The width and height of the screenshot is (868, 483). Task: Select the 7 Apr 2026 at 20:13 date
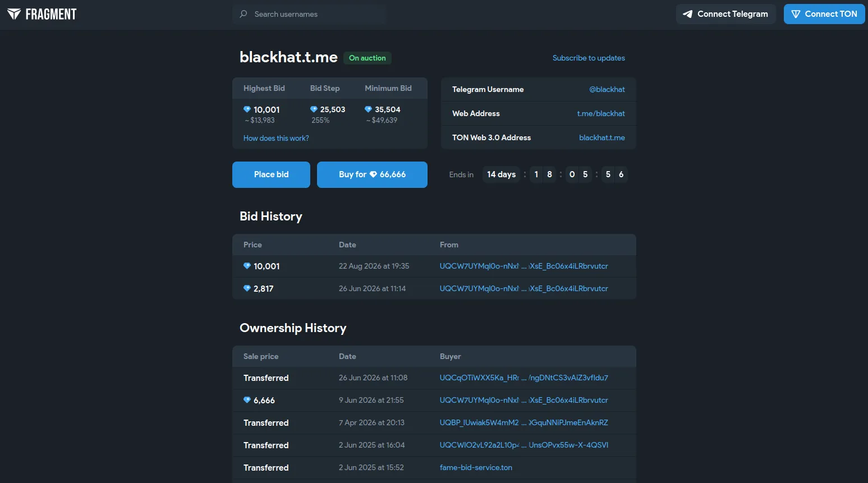click(x=371, y=422)
